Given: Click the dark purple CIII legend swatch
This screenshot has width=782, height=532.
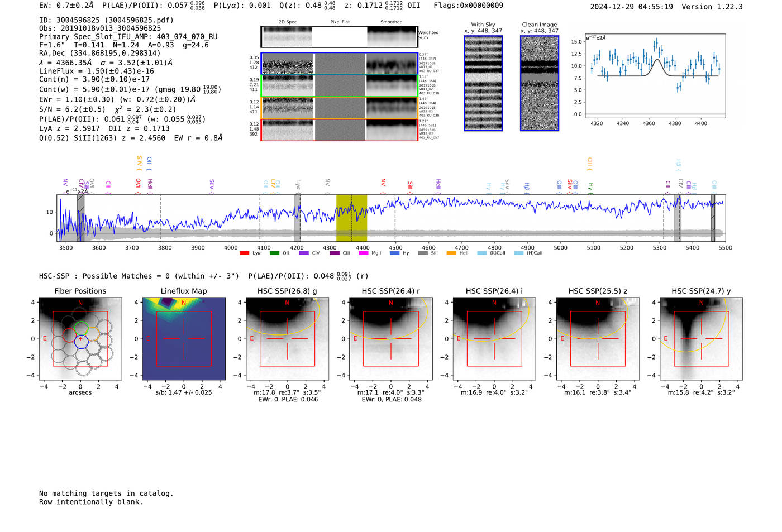Looking at the screenshot, I should click(334, 253).
